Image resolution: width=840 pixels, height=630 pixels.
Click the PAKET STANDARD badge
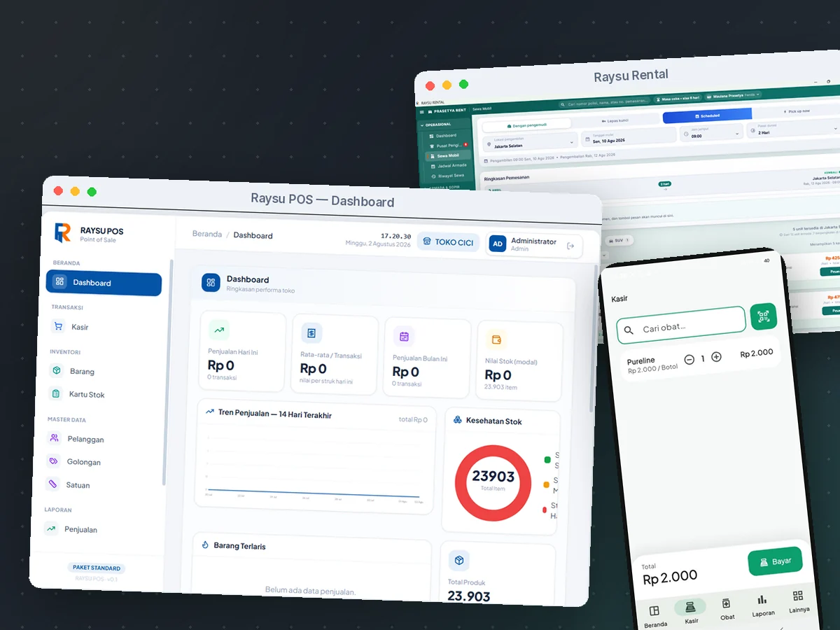[x=97, y=568]
